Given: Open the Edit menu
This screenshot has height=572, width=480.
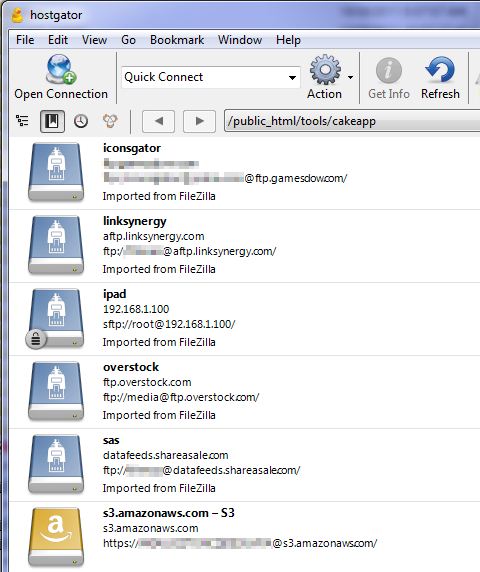Looking at the screenshot, I should click(58, 40).
